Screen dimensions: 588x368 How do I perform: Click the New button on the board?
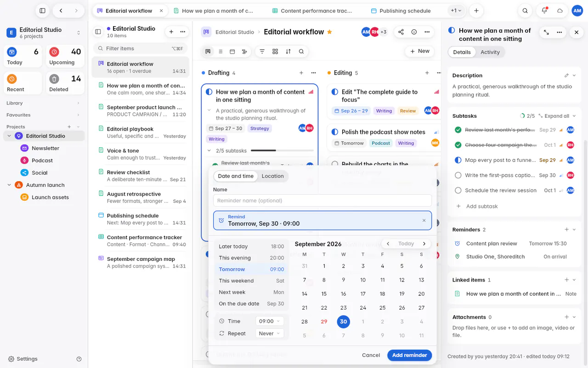420,51
